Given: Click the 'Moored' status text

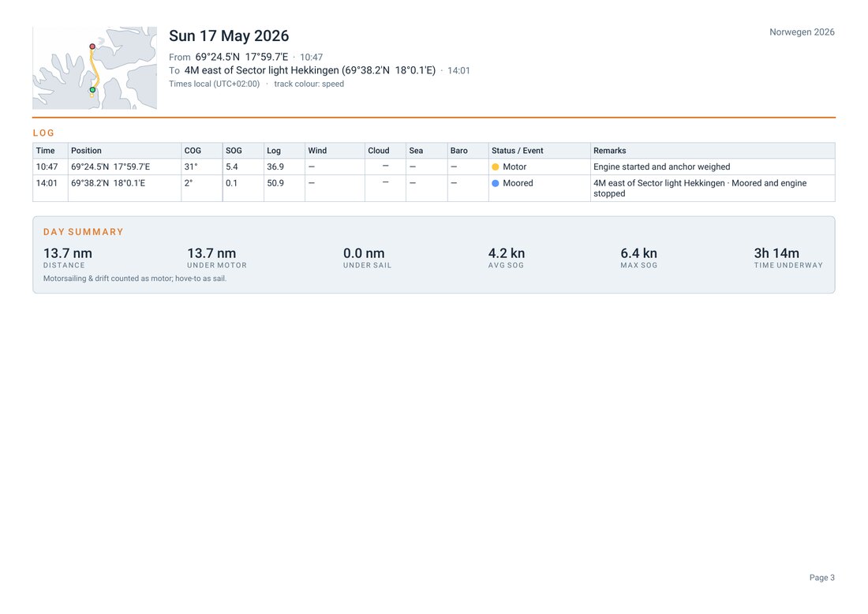Looking at the screenshot, I should tap(518, 183).
